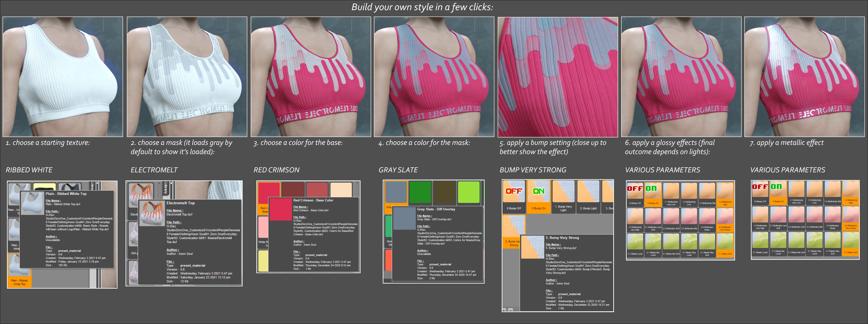Image resolution: width=868 pixels, height=324 pixels.
Task: Apply 2.2 Reflection Soft, step 6 panel
Action: click(x=671, y=220)
